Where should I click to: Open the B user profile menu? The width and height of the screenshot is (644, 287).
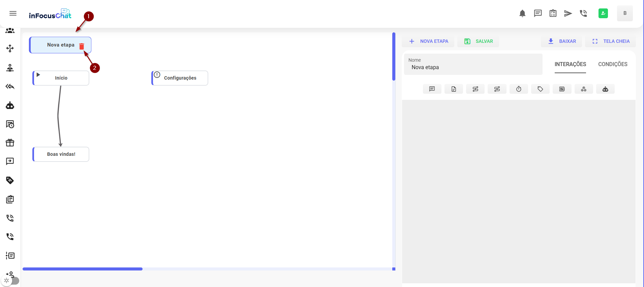(x=624, y=13)
